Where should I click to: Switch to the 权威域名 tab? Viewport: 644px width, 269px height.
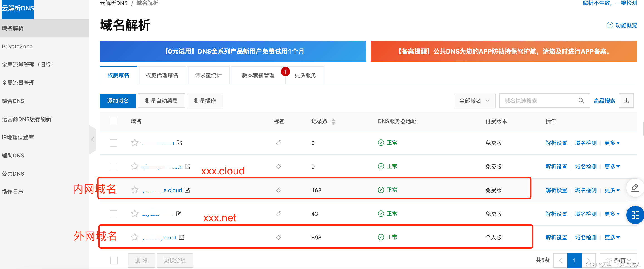(x=118, y=75)
